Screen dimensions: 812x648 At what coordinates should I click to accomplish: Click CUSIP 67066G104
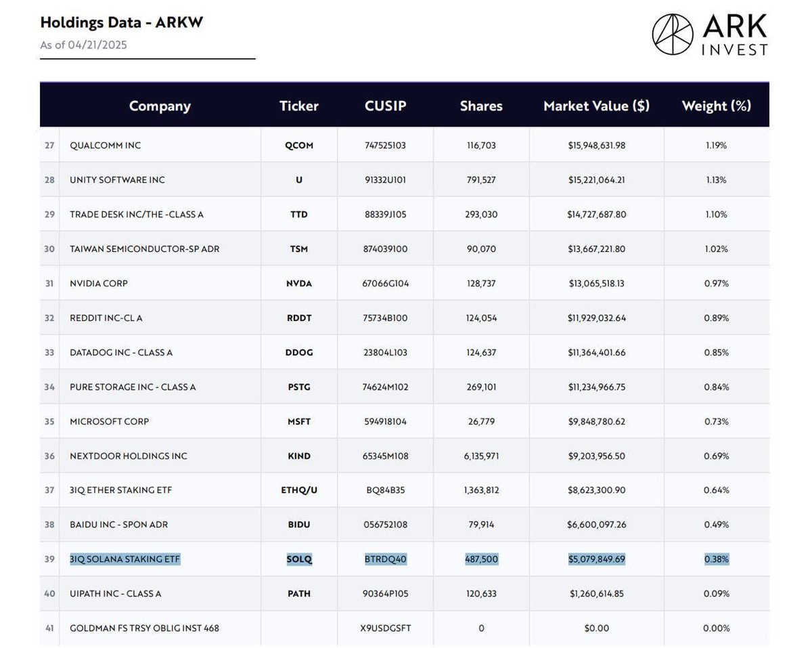pyautogui.click(x=385, y=284)
